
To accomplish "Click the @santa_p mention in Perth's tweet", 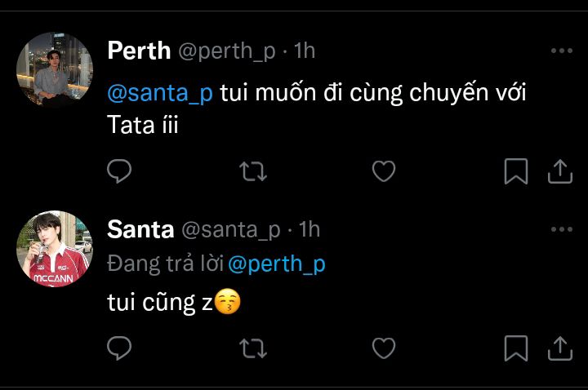I will coord(160,93).
